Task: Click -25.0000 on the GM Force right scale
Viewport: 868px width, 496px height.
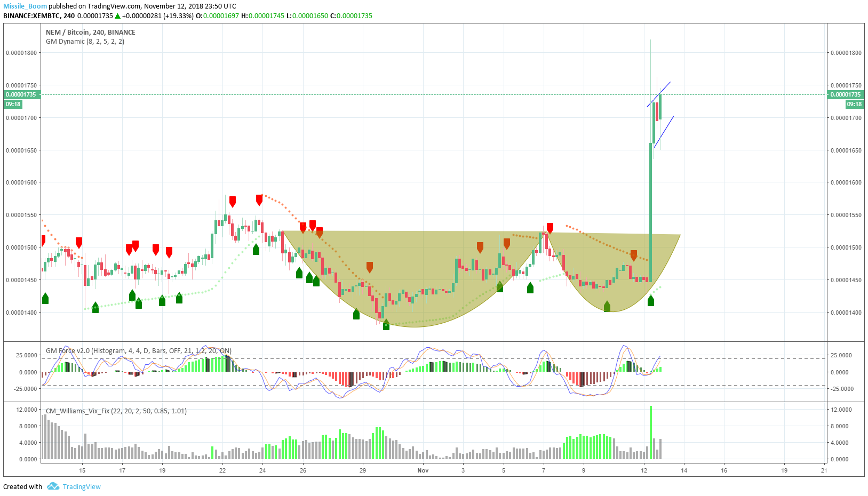Action: 842,389
